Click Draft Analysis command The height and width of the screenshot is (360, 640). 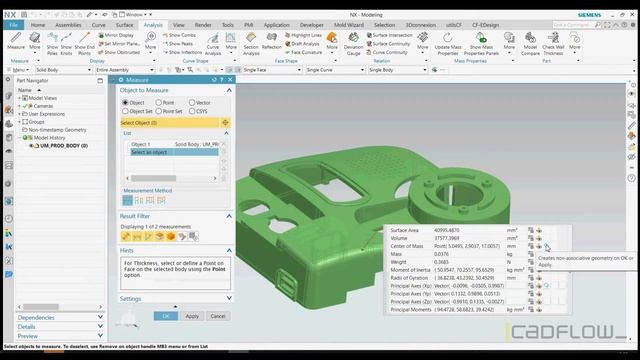click(x=302, y=44)
